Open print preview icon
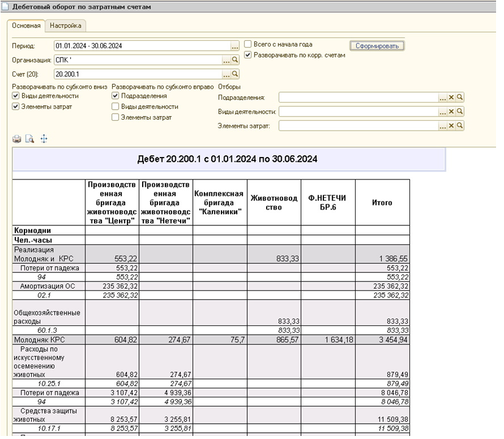Image resolution: width=504 pixels, height=439 pixels. click(30, 139)
